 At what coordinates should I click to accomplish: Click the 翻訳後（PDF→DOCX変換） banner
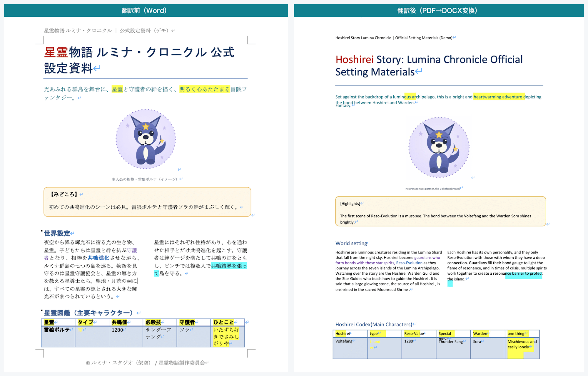coord(439,11)
